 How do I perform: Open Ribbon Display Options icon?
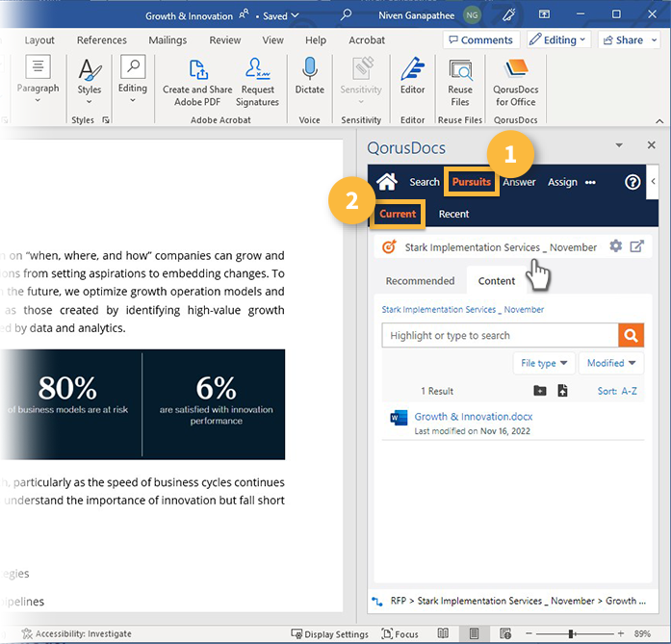(x=544, y=14)
